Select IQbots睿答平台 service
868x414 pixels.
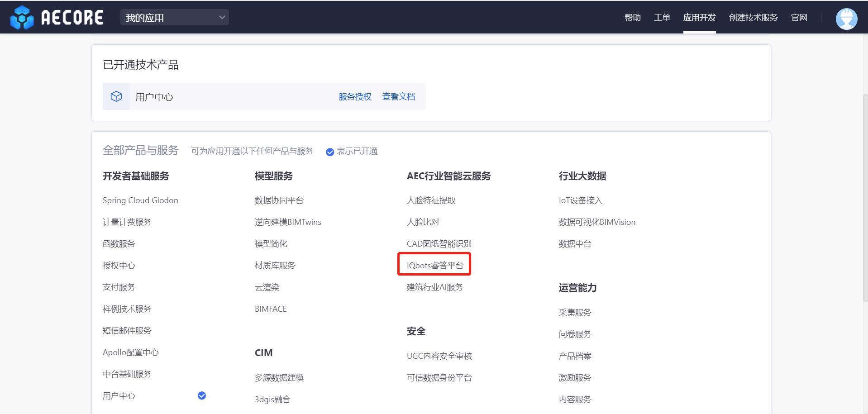tap(434, 265)
